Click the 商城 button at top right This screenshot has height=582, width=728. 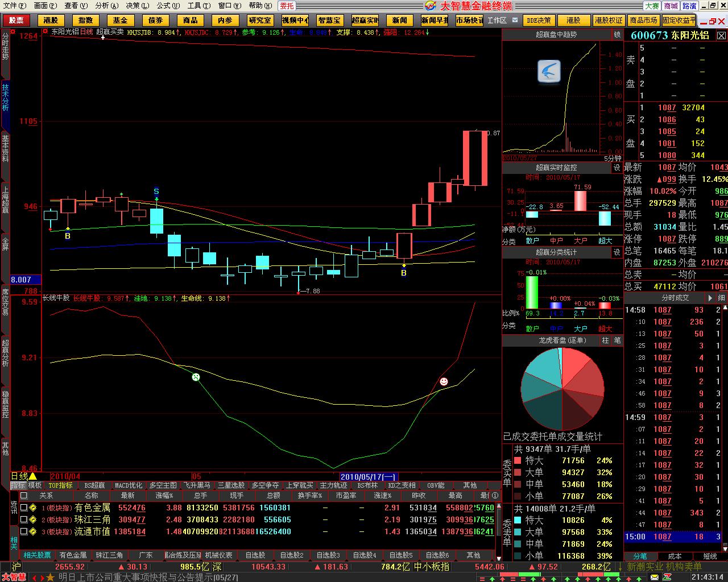(671, 6)
